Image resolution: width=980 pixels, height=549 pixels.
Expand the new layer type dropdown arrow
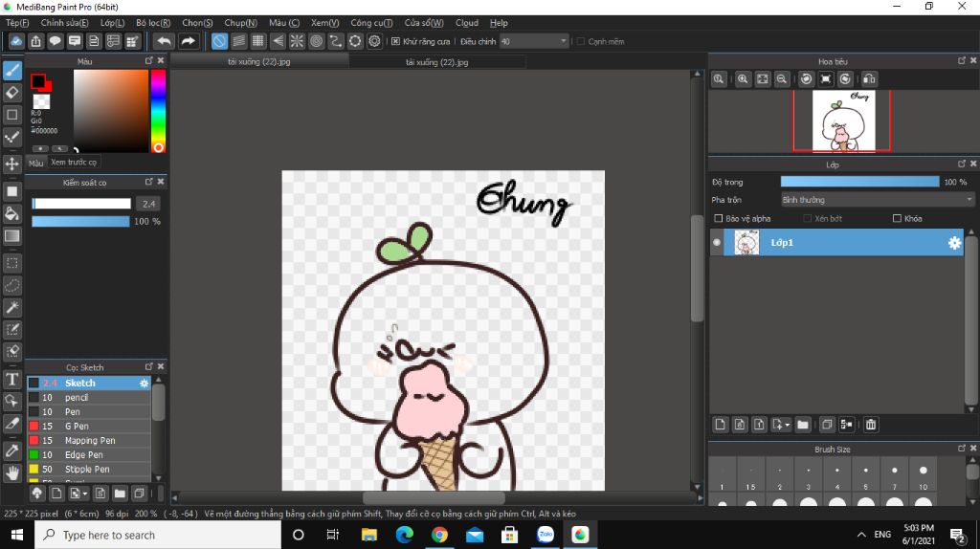pos(787,425)
